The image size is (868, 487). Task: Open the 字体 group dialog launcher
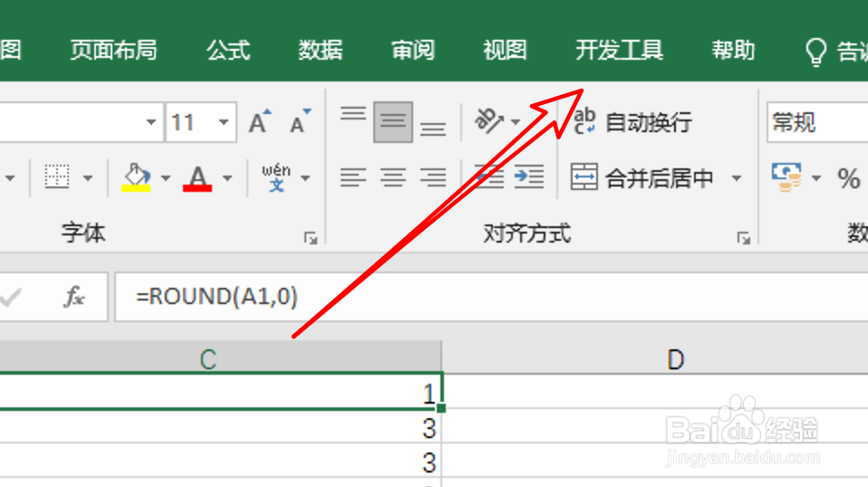point(311,238)
